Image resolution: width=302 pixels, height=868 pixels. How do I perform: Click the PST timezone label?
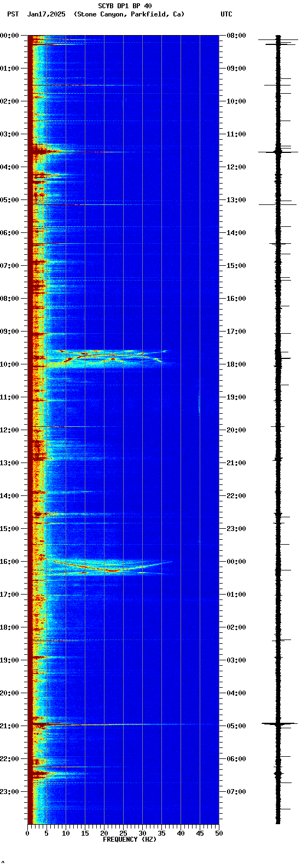(x=13, y=14)
